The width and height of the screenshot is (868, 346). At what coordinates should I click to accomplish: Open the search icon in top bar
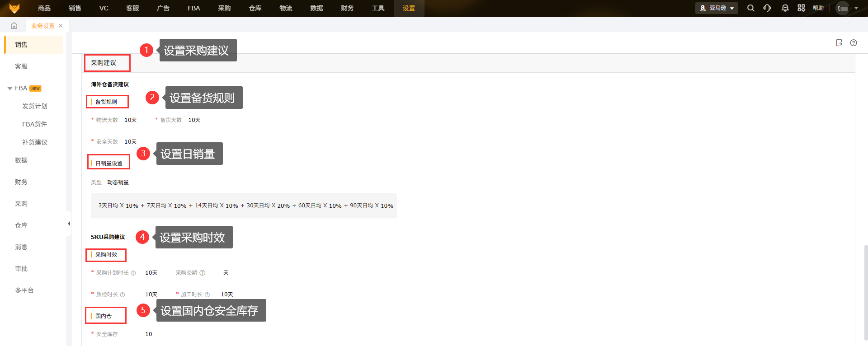tap(751, 8)
